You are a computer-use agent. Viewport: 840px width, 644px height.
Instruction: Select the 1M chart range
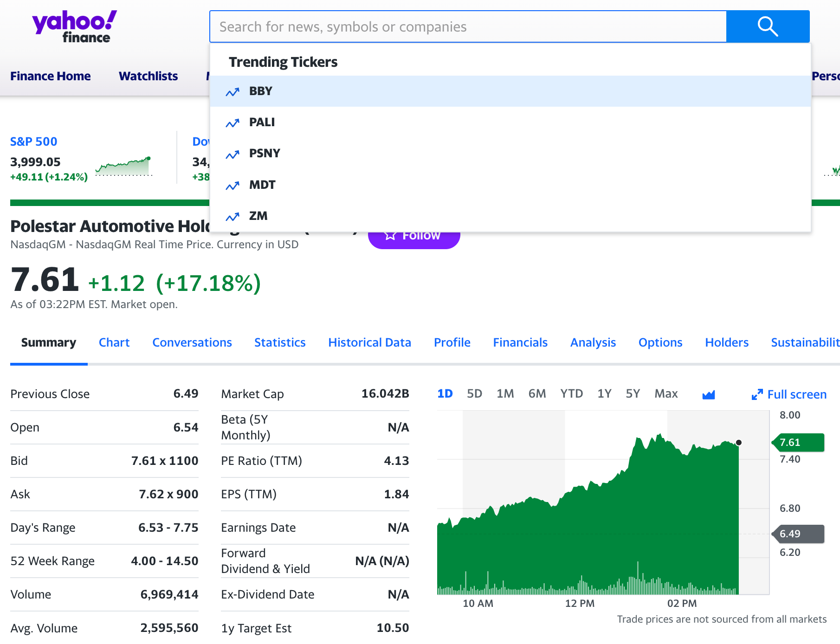(x=505, y=394)
